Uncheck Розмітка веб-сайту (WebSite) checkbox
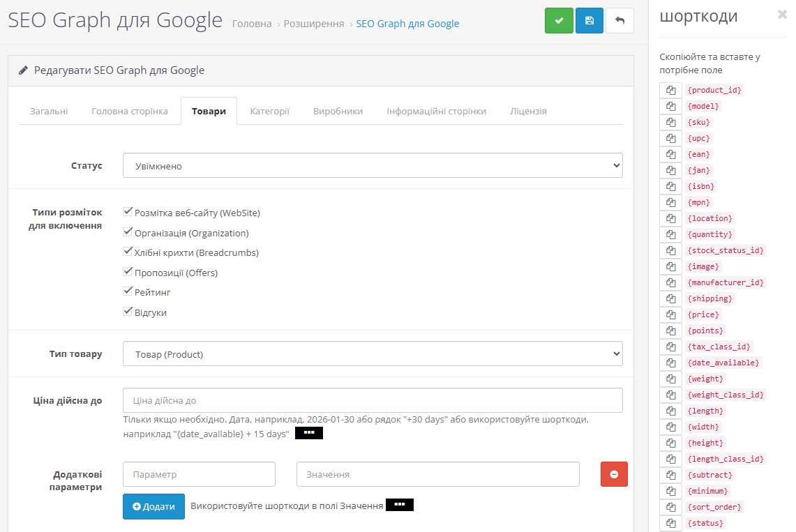 [128, 212]
